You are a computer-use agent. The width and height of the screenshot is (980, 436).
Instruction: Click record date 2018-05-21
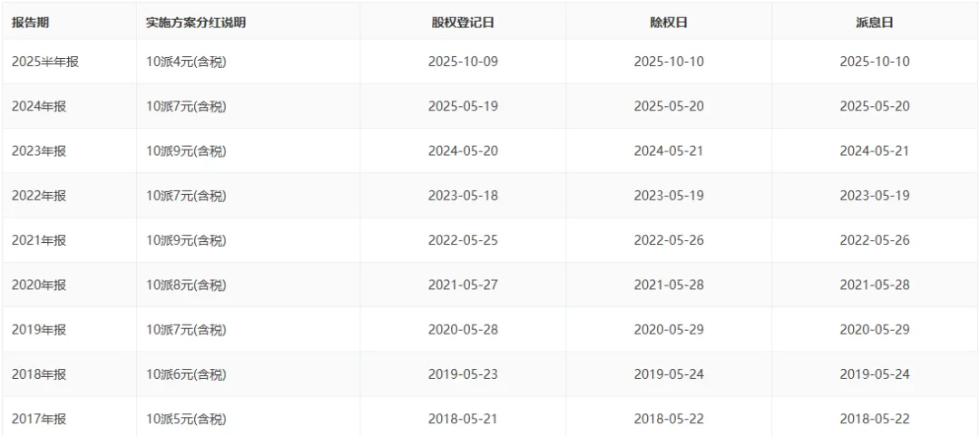point(463,419)
